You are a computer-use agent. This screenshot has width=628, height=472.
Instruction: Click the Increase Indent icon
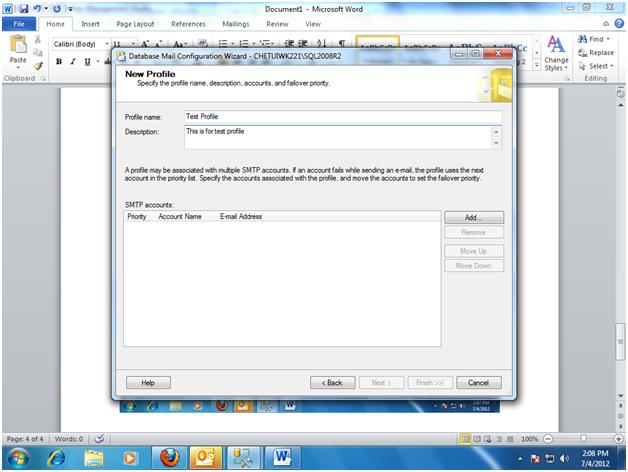(303, 43)
